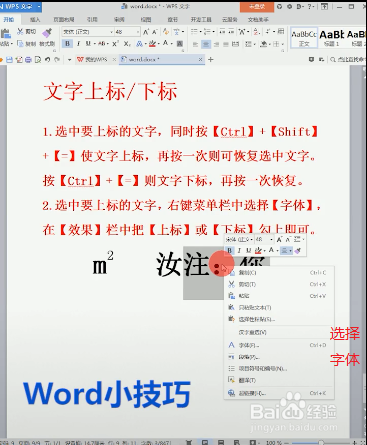Click the bullet list icon
The height and width of the screenshot is (445, 367).
[194, 32]
